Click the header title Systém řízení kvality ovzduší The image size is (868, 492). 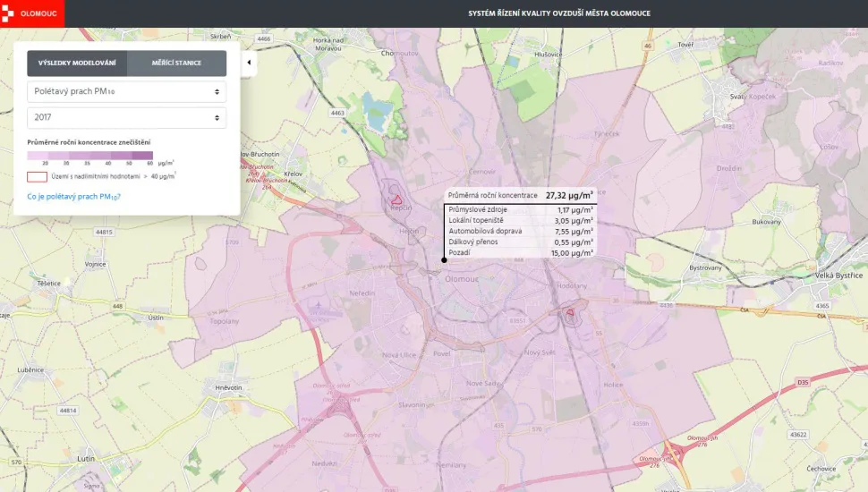tap(559, 13)
